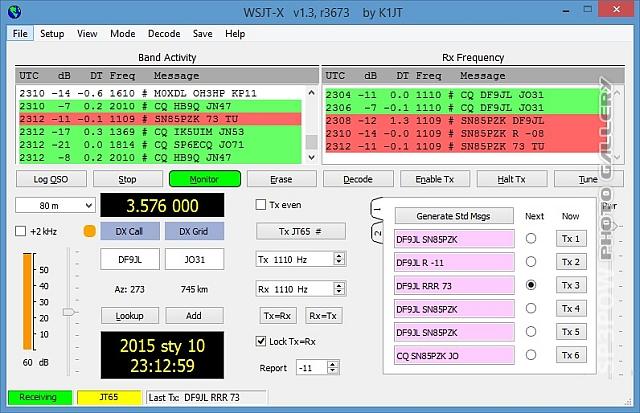640x413 pixels.
Task: Increase the Tx 1110 Hz frequency spinner
Action: (x=339, y=255)
